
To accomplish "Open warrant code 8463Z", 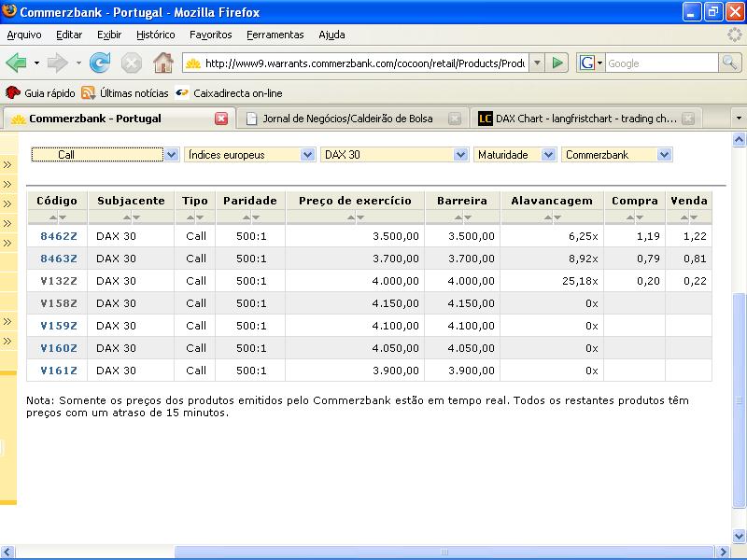I will (x=59, y=259).
